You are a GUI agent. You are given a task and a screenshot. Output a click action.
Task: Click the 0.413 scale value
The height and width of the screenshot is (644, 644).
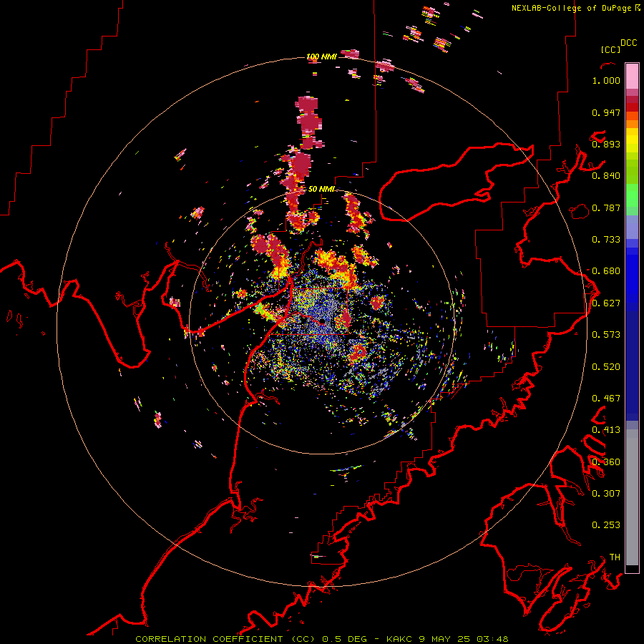pyautogui.click(x=606, y=430)
